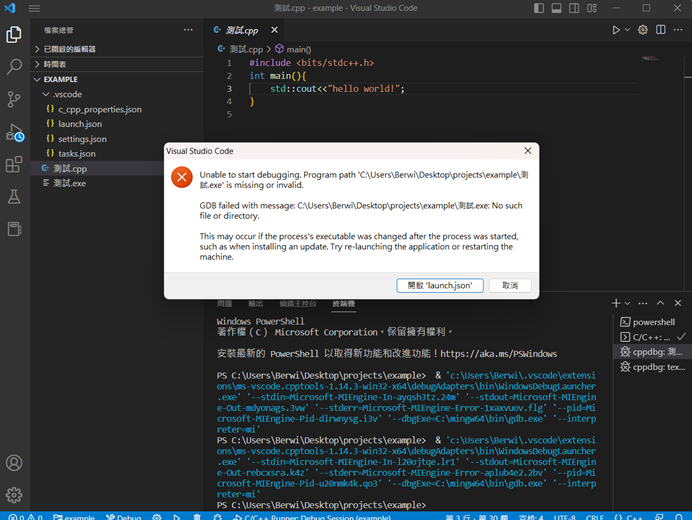692x520 pixels.
Task: Collapse the .vscode folder
Action: pyautogui.click(x=117, y=94)
